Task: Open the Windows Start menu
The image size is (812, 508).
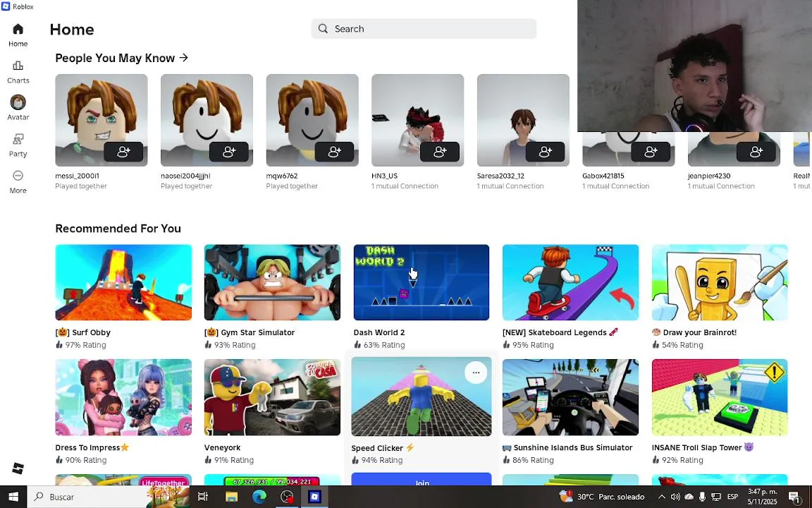Action: pyautogui.click(x=13, y=497)
